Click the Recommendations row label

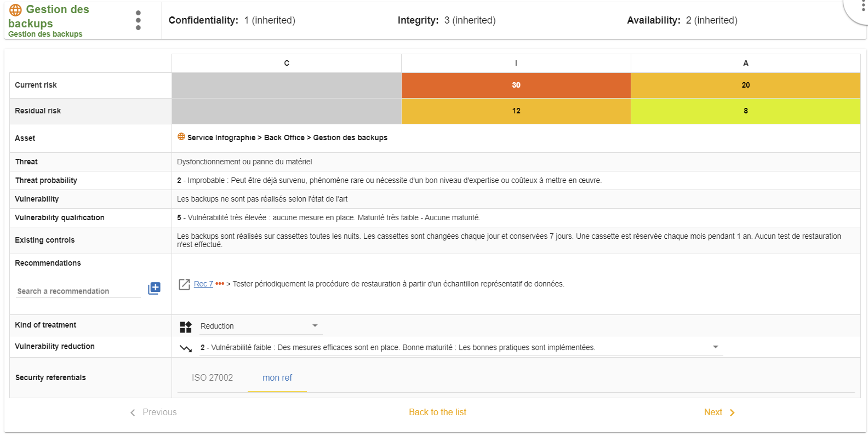(x=48, y=263)
